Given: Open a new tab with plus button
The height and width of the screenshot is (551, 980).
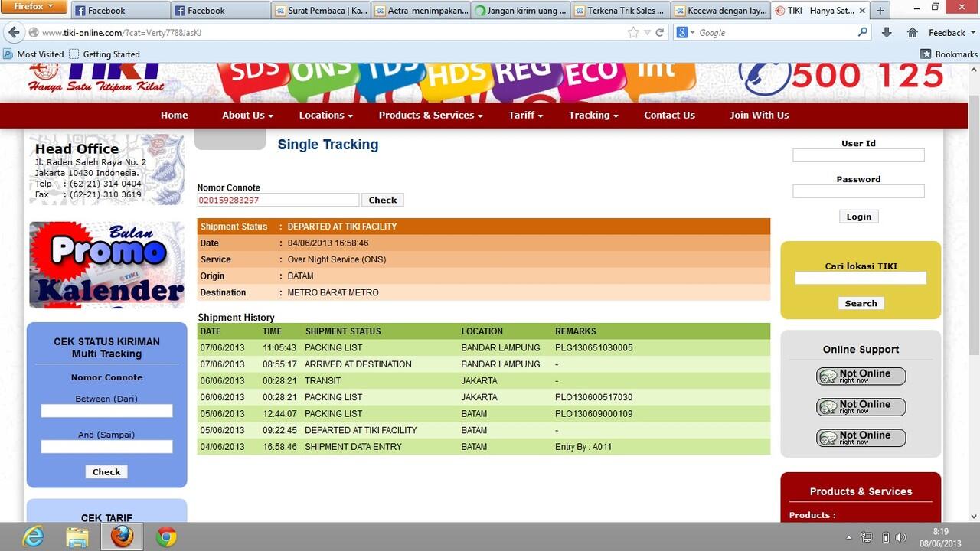Looking at the screenshot, I should (880, 11).
